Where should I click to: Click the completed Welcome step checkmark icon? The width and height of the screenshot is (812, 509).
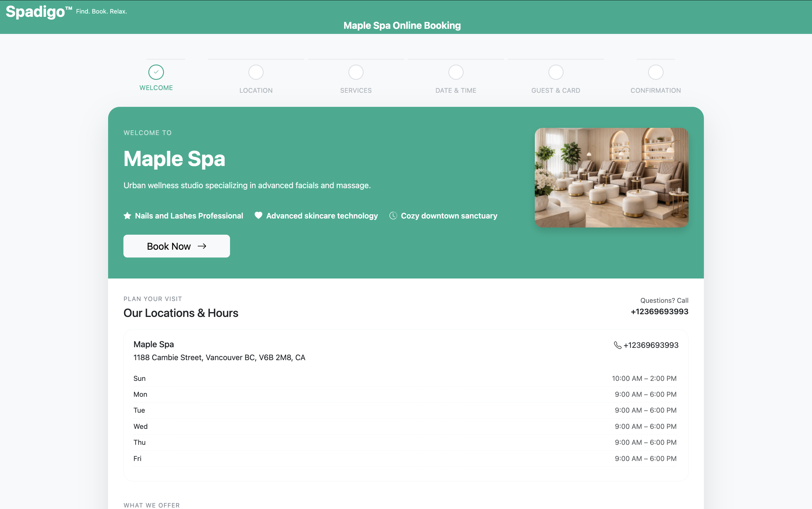(x=156, y=72)
